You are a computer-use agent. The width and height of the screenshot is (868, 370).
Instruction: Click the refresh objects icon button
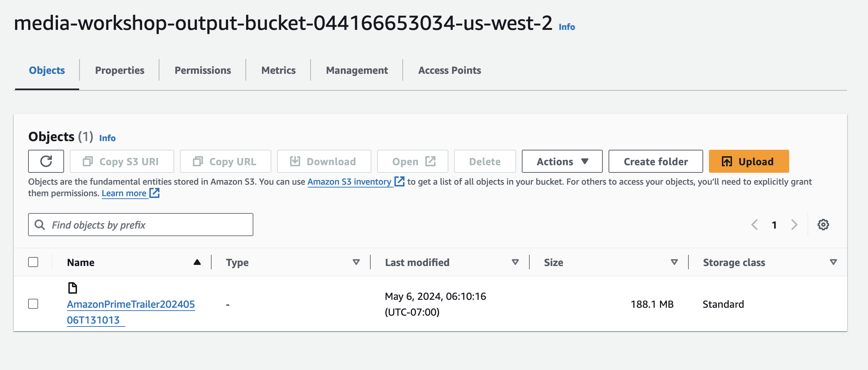click(46, 161)
